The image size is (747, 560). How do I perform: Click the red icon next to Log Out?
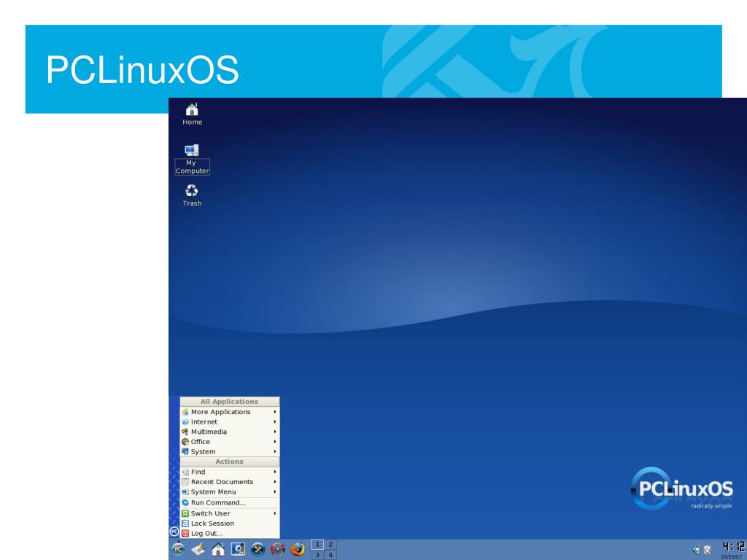185,533
